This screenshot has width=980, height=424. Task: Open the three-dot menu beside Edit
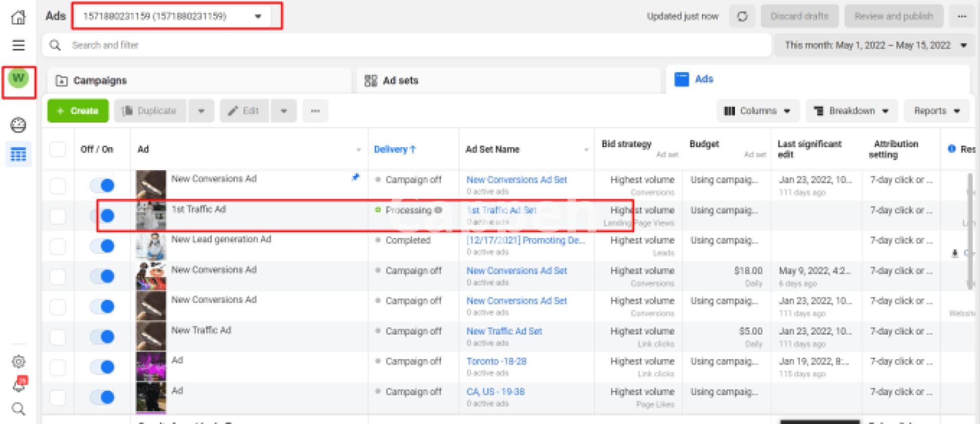(x=315, y=111)
